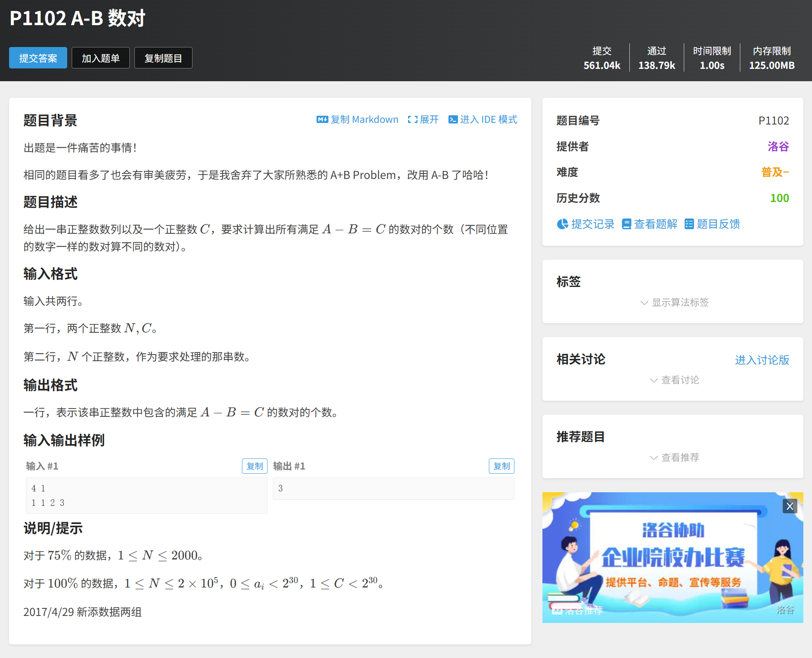812x658 pixels.
Task: Click the 加入题单 button
Action: coord(101,58)
